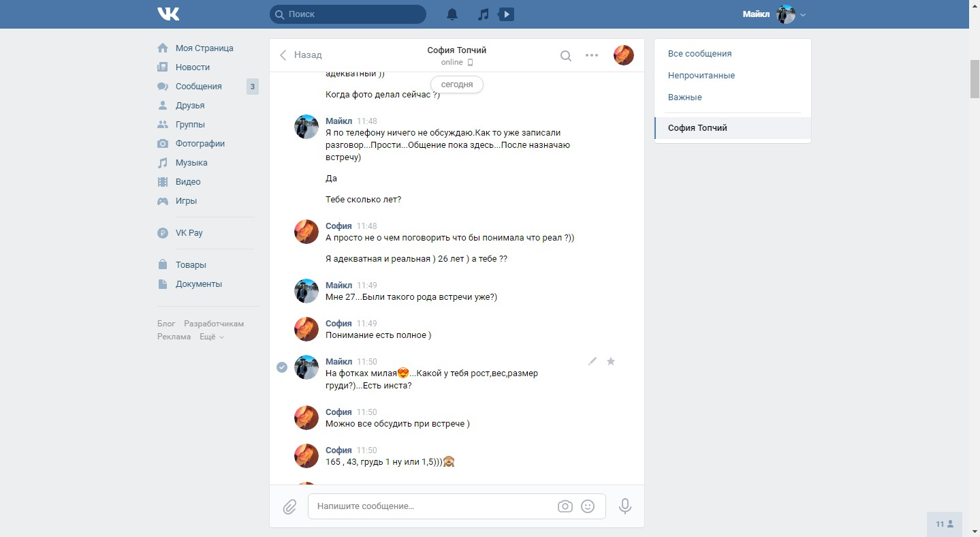Open VK Pay
This screenshot has width=980, height=537.
[x=189, y=233]
